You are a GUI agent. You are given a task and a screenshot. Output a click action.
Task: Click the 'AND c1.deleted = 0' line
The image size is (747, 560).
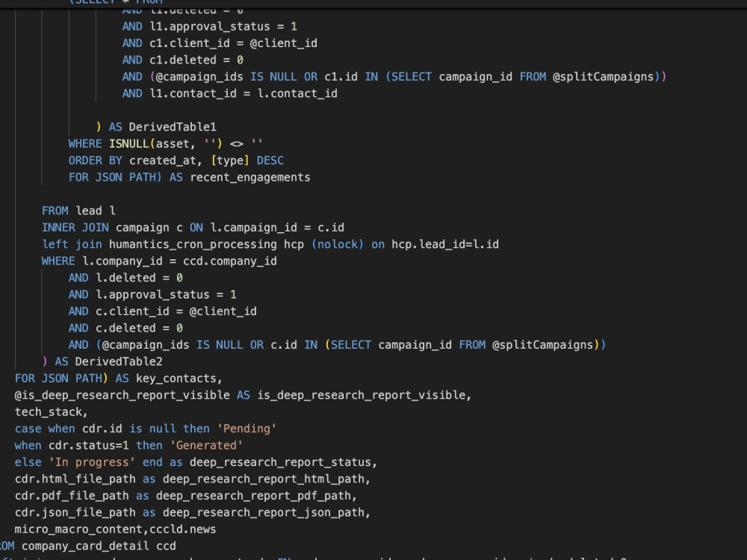tap(183, 60)
